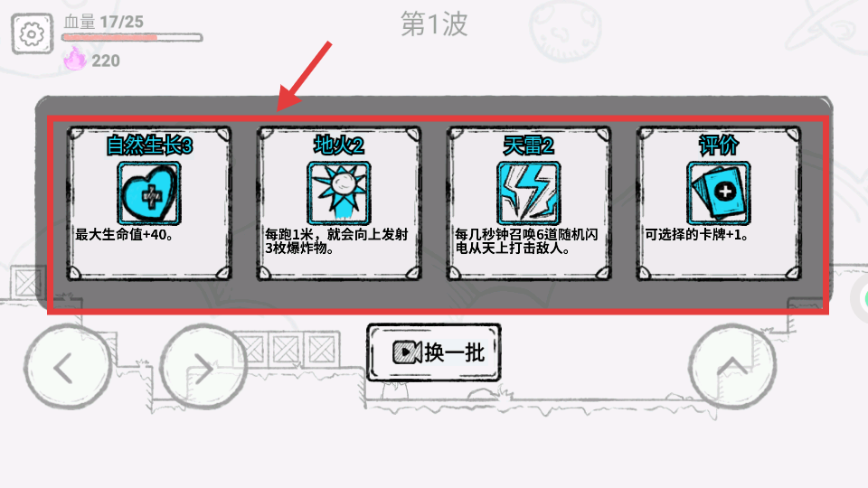The height and width of the screenshot is (488, 868).
Task: Open the settings gear icon
Action: (33, 34)
